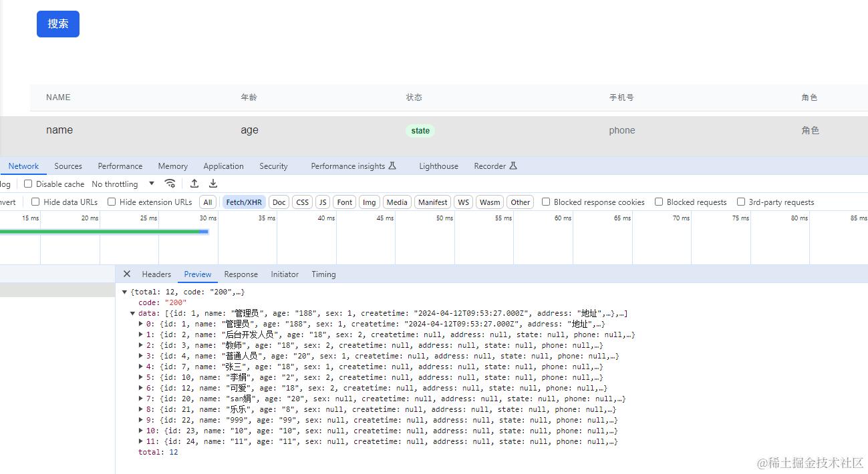This screenshot has height=474, width=868.
Task: Expand data item 3 普通人员
Action: pyautogui.click(x=141, y=357)
